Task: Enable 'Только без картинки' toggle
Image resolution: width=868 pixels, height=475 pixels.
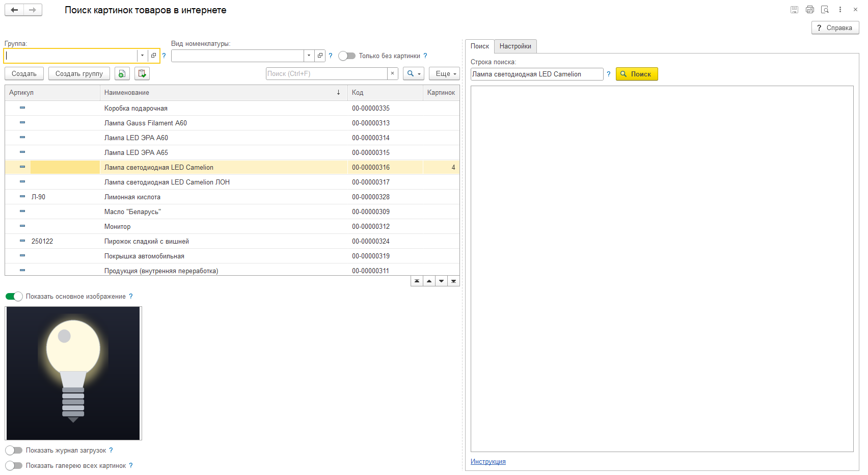Action: (x=347, y=56)
